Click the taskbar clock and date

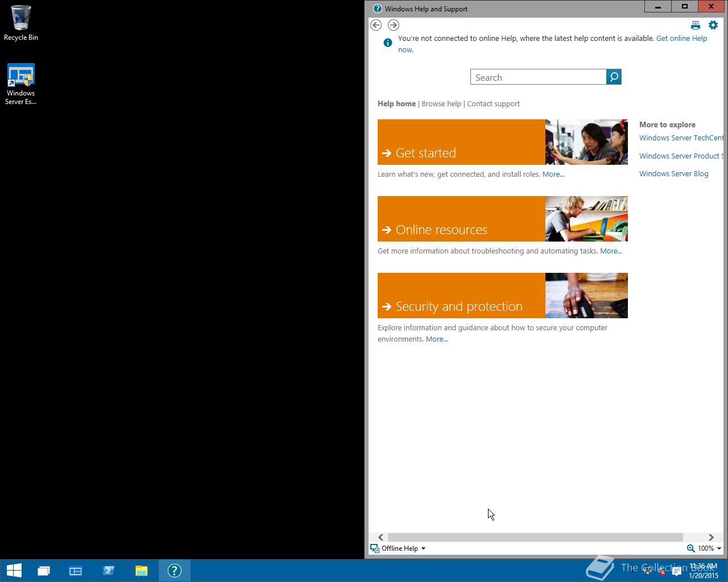coord(704,571)
